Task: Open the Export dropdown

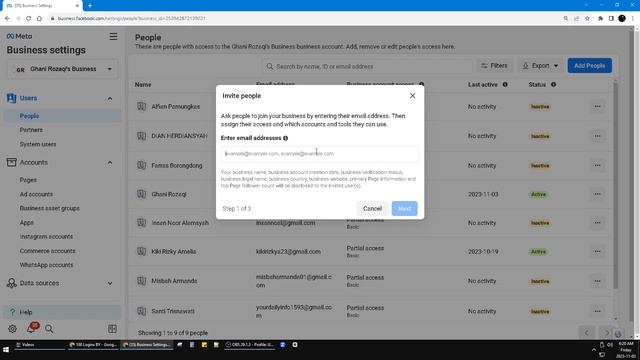Action: 541,66
